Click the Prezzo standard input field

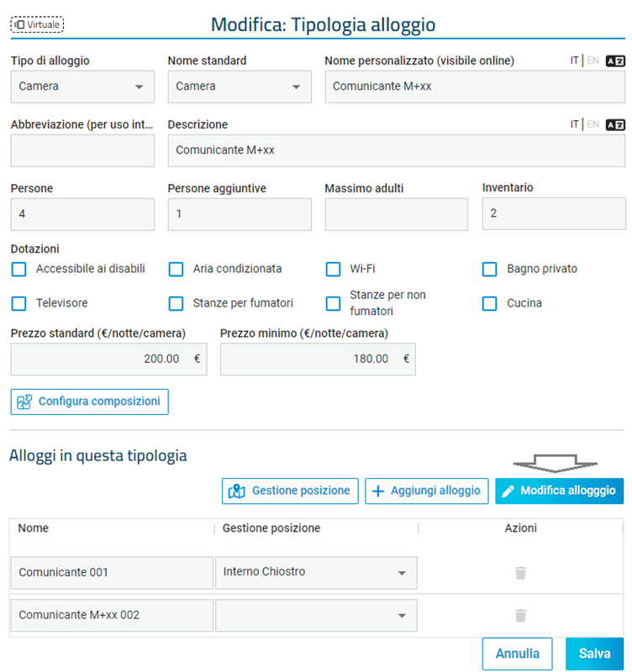109,360
